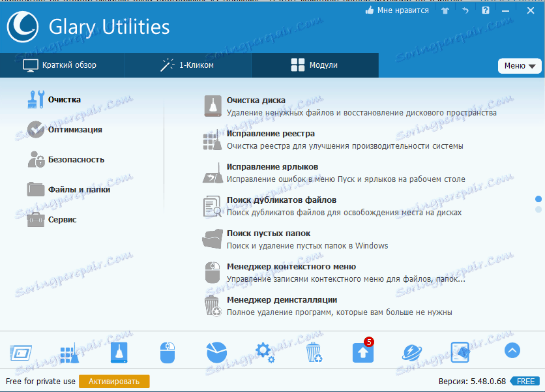The width and height of the screenshot is (545, 392).
Task: Open the help question mark icon
Action: [x=485, y=10]
